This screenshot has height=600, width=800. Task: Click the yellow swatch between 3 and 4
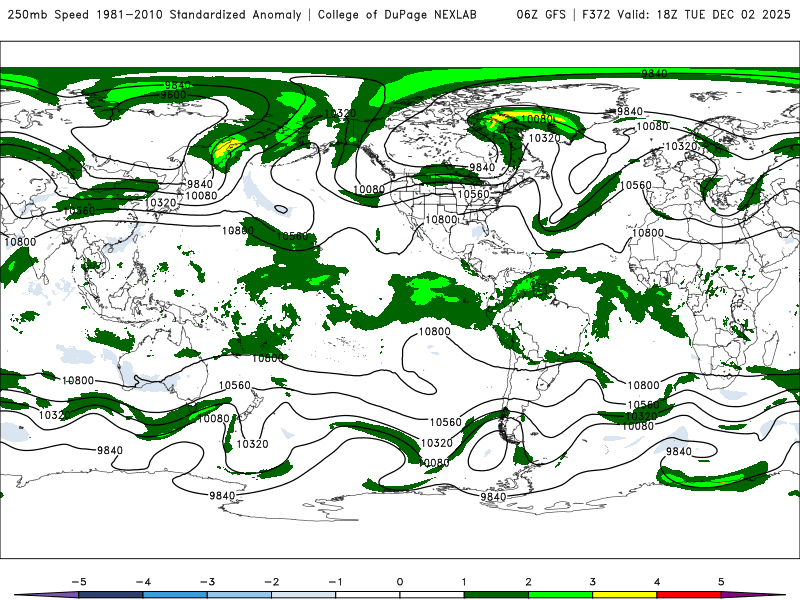(624, 595)
